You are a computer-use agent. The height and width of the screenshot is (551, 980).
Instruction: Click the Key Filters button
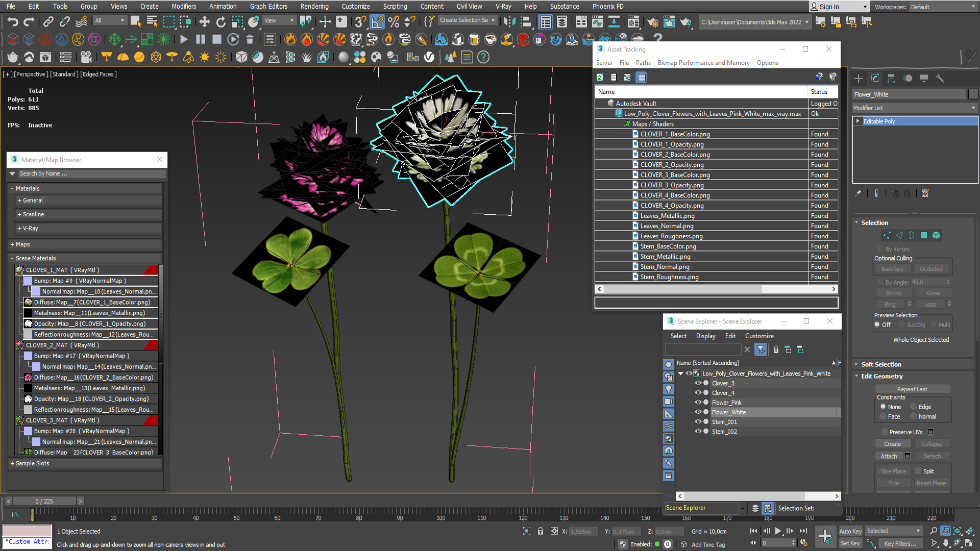(900, 543)
